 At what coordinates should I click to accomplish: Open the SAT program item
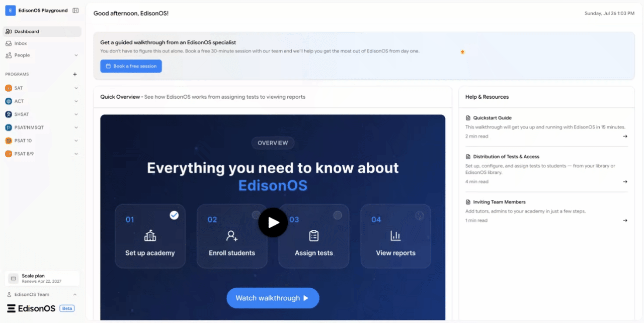click(42, 88)
